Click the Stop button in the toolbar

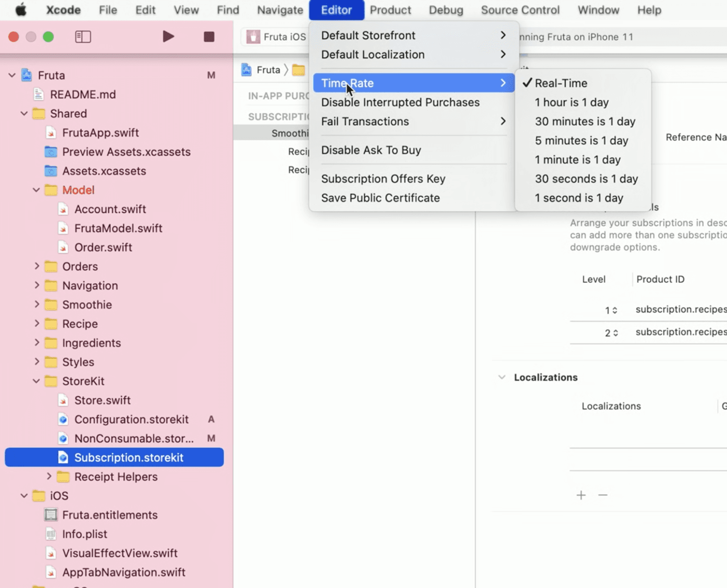coord(209,36)
